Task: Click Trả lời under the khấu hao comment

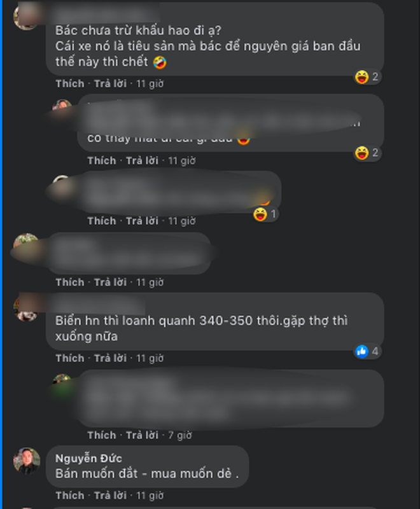Action: coord(110,83)
